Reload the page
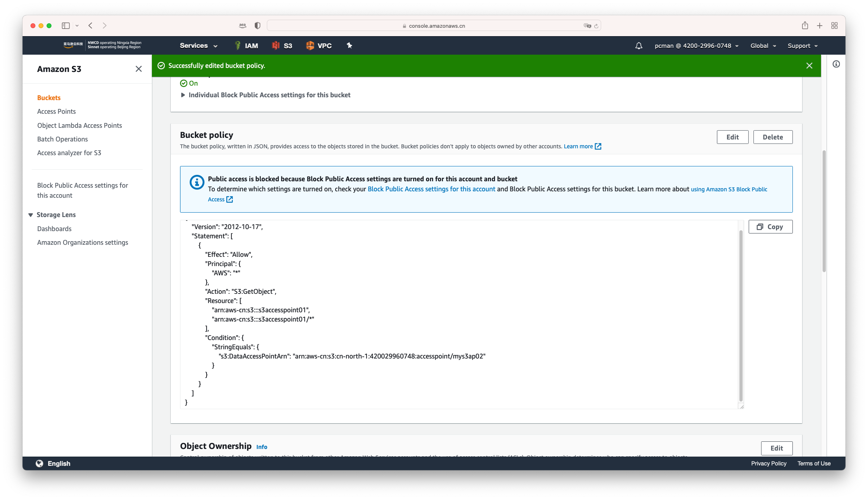868x500 pixels. (596, 26)
